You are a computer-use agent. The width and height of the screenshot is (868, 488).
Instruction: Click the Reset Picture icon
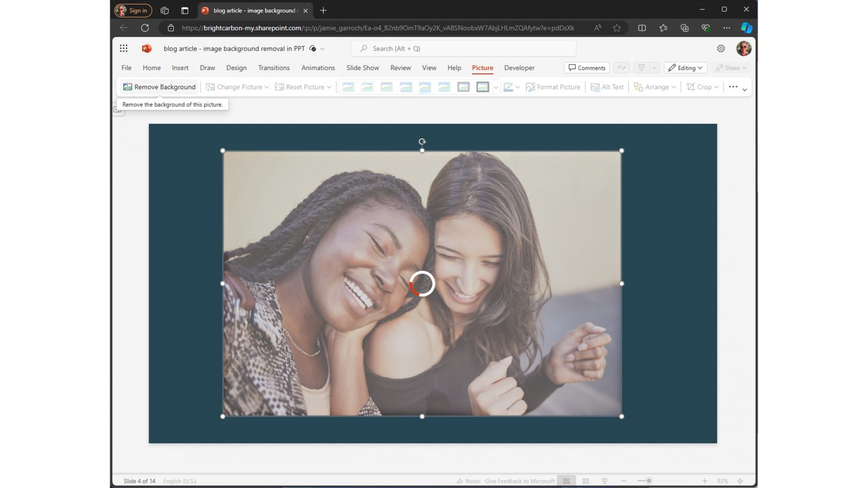coord(278,86)
